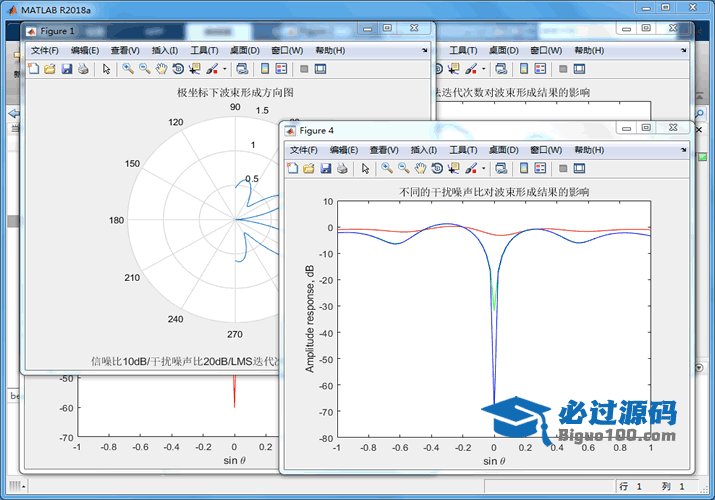Insert legend via Figure 4 toolbar icon
Viewport: 715px width, 500px height.
(x=540, y=168)
